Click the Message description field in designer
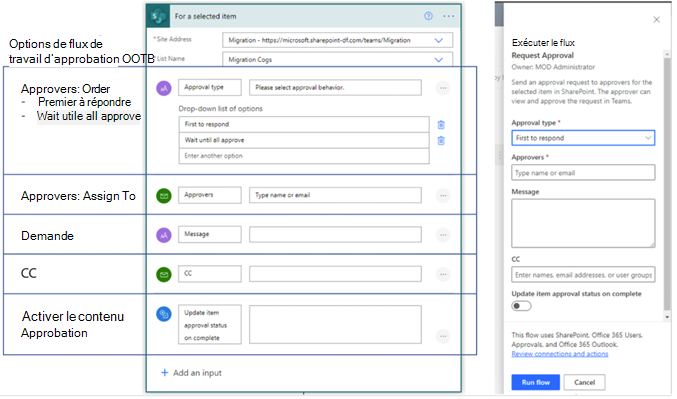The width and height of the screenshot is (677, 399). 335,234
